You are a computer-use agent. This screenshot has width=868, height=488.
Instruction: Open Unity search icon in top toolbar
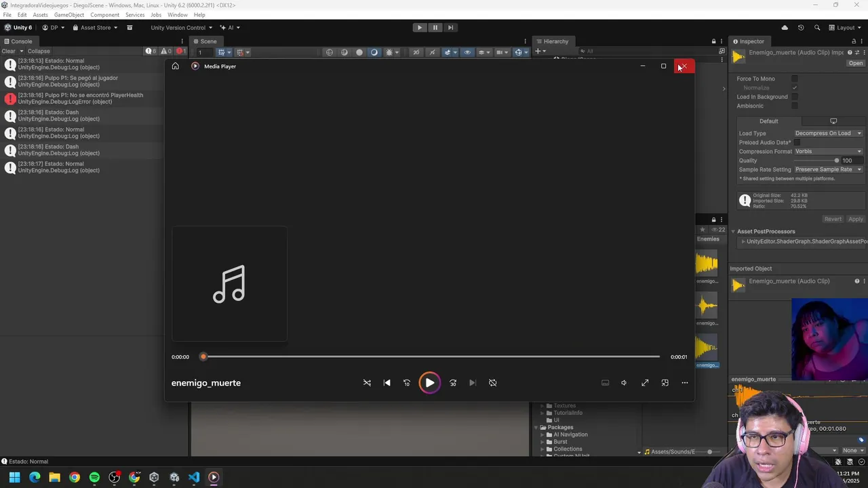[817, 28]
